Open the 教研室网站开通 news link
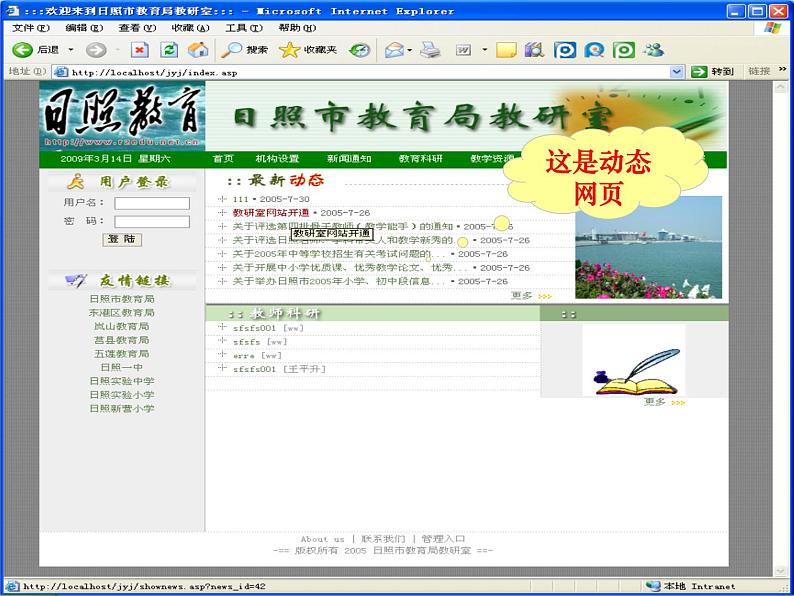Viewport: 794px width, 596px height. coord(271,213)
